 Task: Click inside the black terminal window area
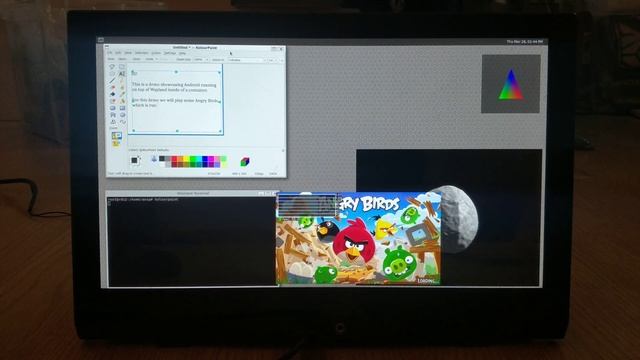192,241
